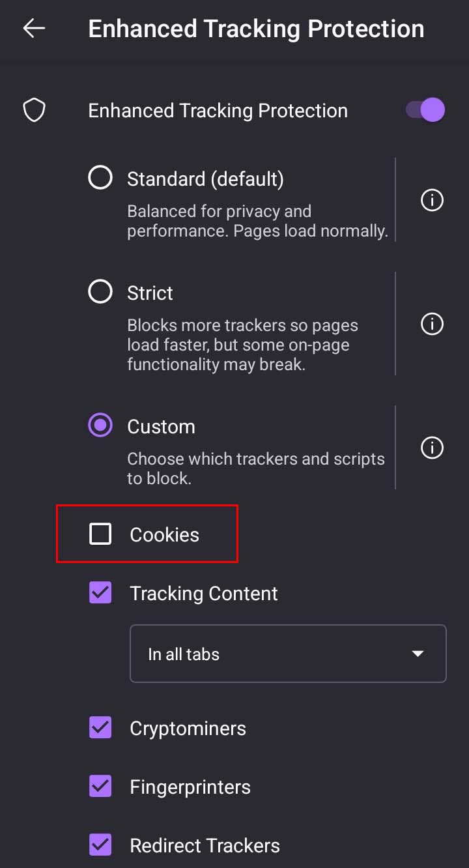Tap the back arrow icon
This screenshot has width=469, height=868.
(x=34, y=28)
